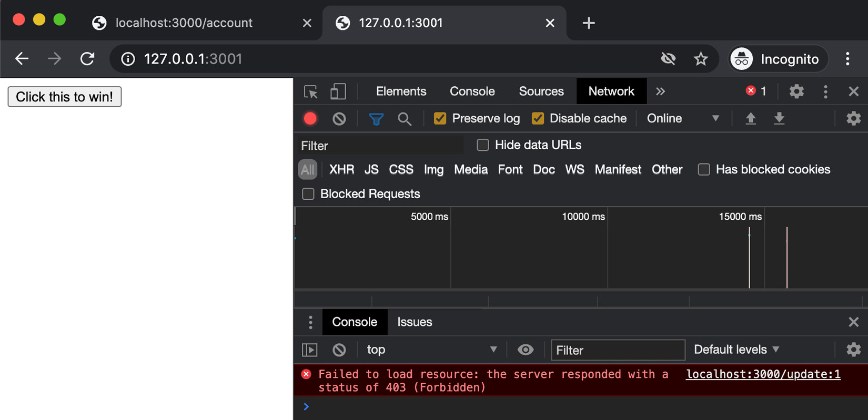868x420 pixels.
Task: Uncheck Preserve log
Action: click(440, 119)
